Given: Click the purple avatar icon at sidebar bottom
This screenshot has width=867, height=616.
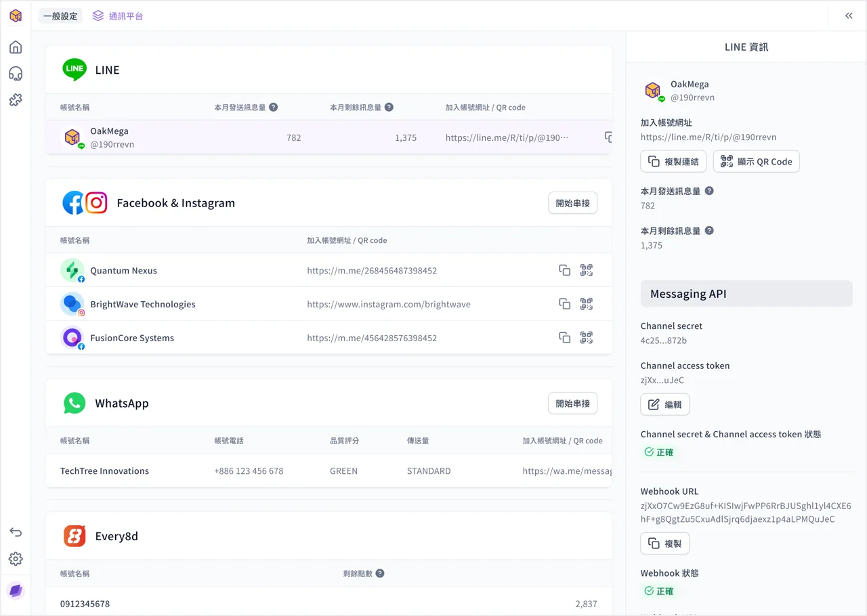Looking at the screenshot, I should pyautogui.click(x=16, y=591).
